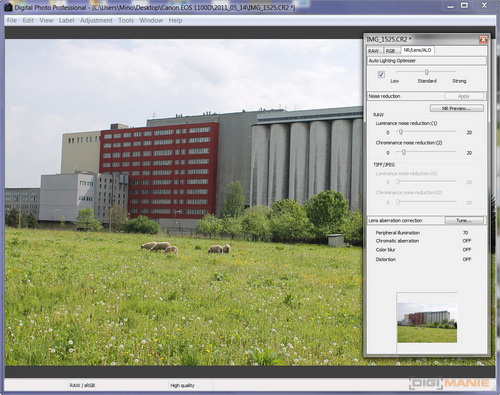Screen dimensions: 500x395
Task: Open the File menu
Action: [x=12, y=20]
